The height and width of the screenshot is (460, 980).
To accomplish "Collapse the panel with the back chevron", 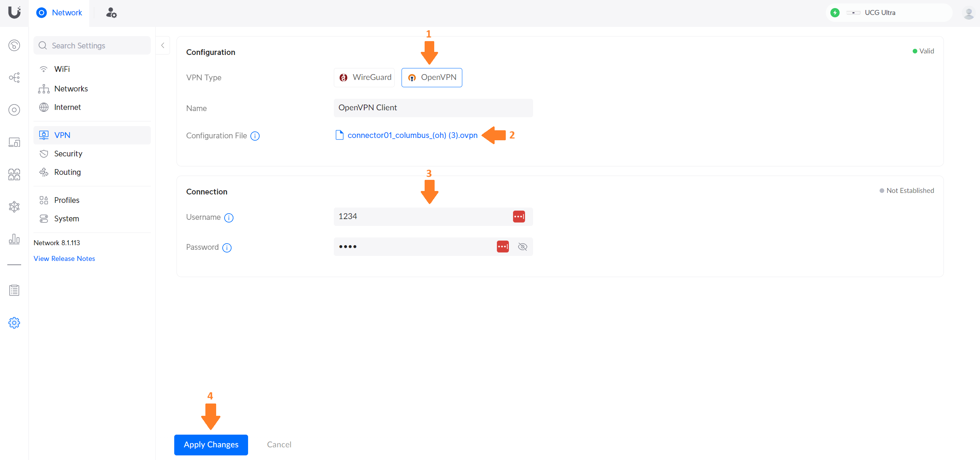I will tap(163, 45).
